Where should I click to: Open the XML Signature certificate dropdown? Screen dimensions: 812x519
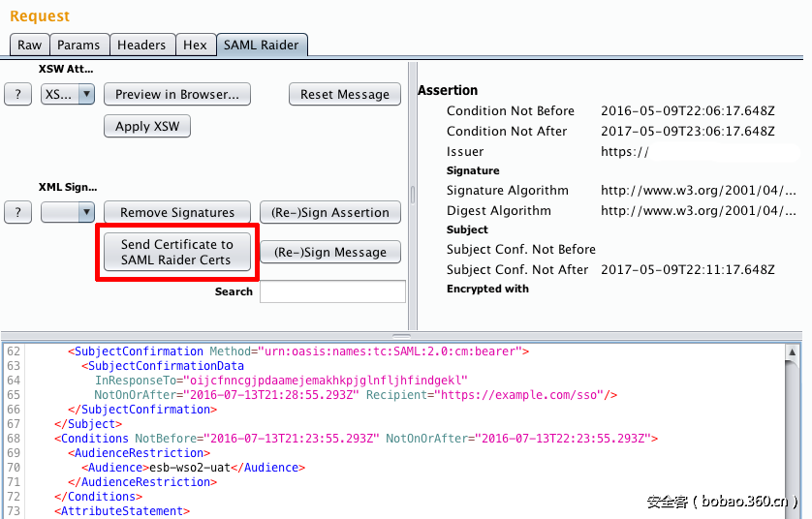click(68, 212)
